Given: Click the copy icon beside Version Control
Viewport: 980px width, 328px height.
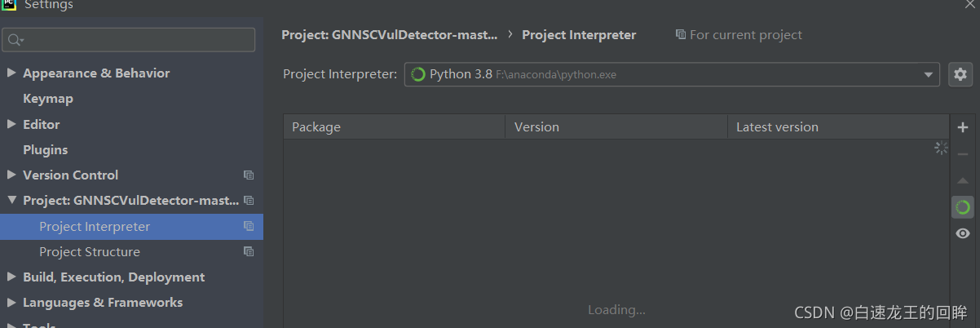Looking at the screenshot, I should point(249,175).
